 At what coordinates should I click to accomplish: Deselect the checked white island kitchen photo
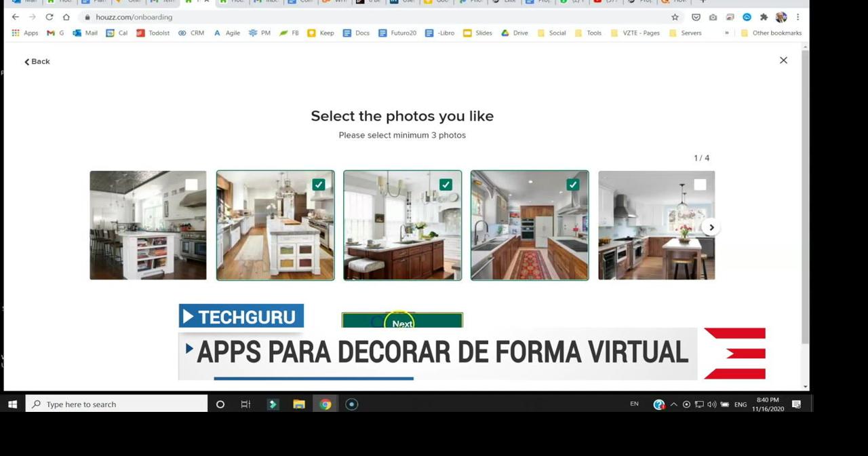319,184
